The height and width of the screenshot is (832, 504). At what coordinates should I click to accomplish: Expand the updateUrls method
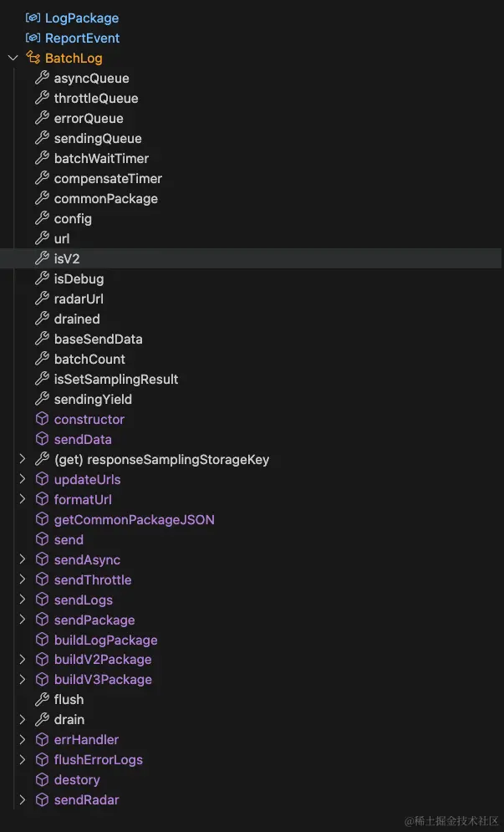click(x=23, y=479)
